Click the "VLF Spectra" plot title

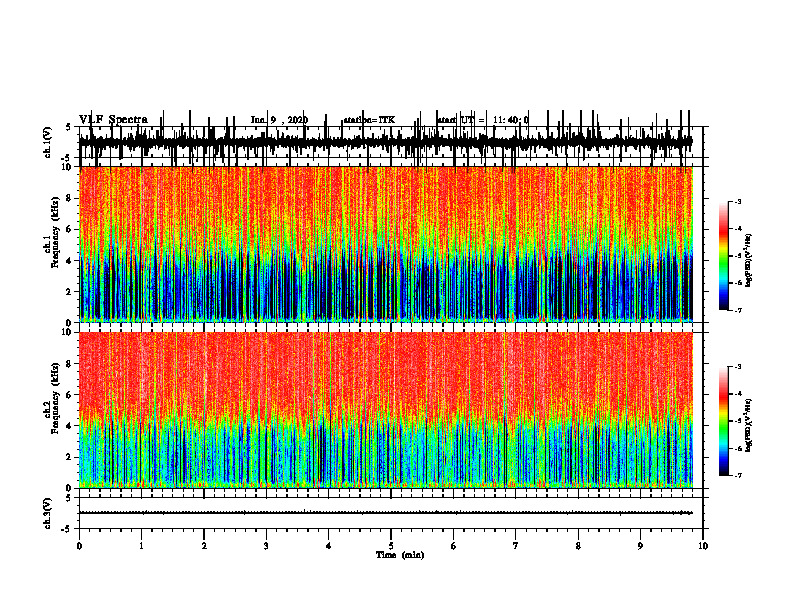tap(113, 119)
